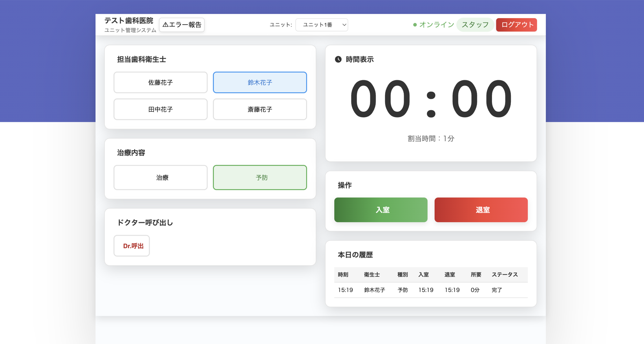Click the 時刻 column header
Viewport: 644px width, 344px height.
[x=343, y=275]
